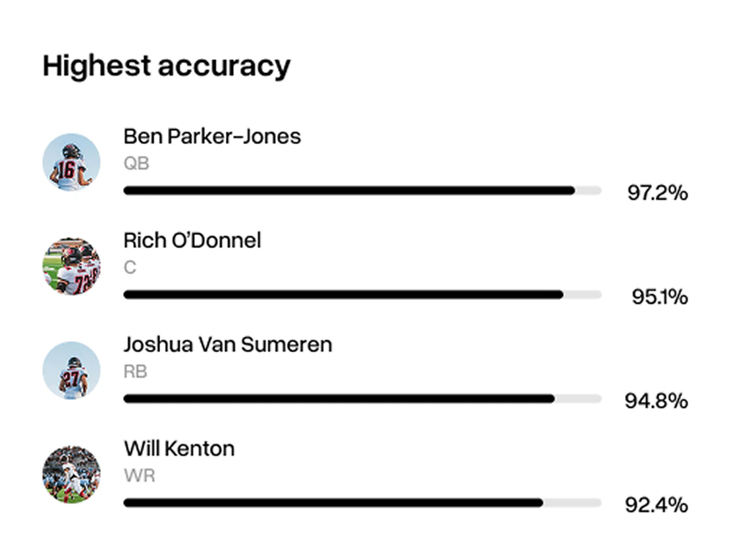Click the Highest accuracy heading
Screen dimensions: 731x560
pos(167,66)
